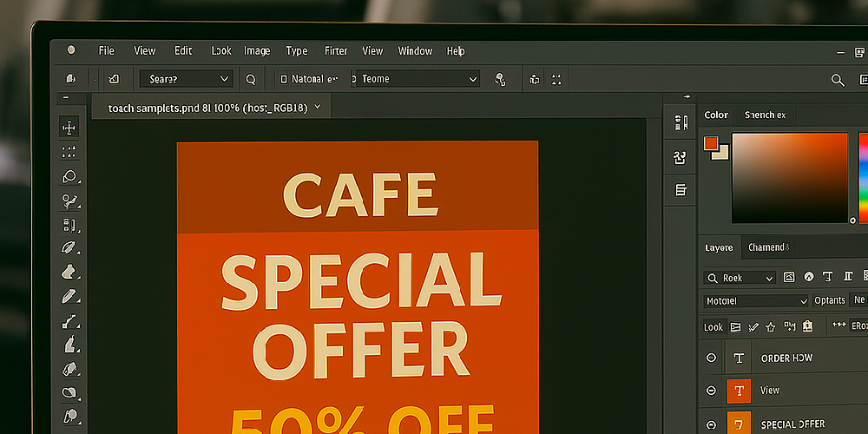Open the Seare? dropdown
This screenshot has height=434, width=868.
[187, 79]
